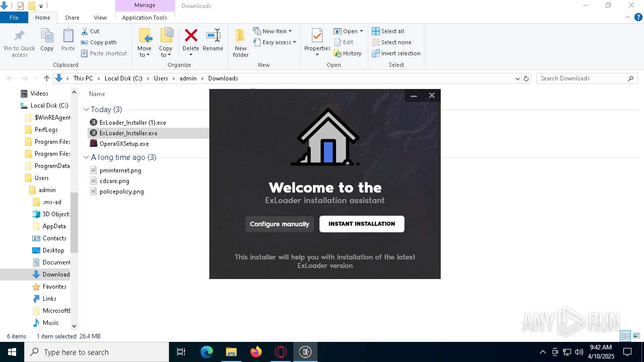Select pminternet.png file

click(x=120, y=170)
